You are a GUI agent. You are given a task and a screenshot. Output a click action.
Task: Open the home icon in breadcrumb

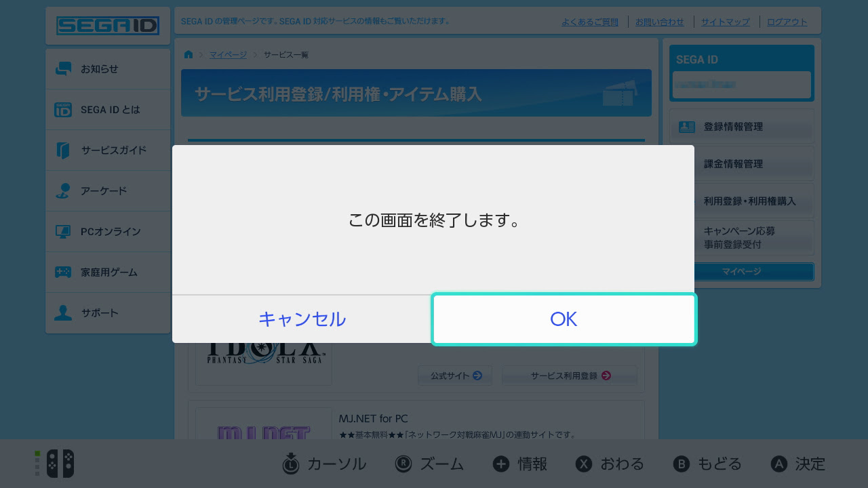click(189, 54)
